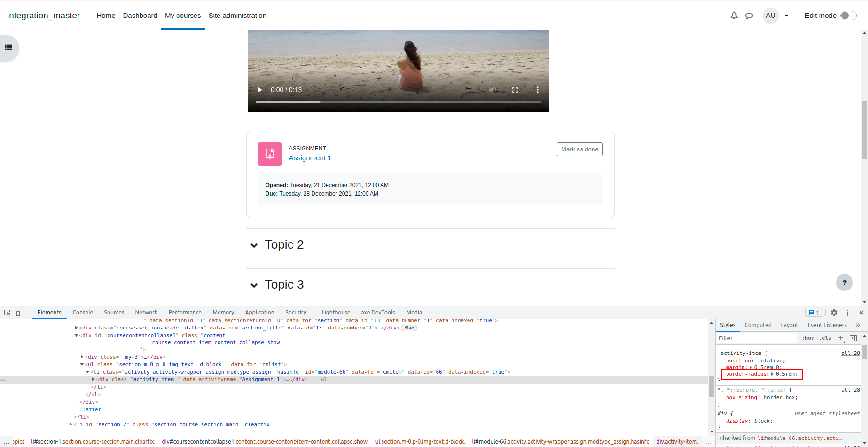
Task: Open the DevTools issues counter badge
Action: pos(814,313)
